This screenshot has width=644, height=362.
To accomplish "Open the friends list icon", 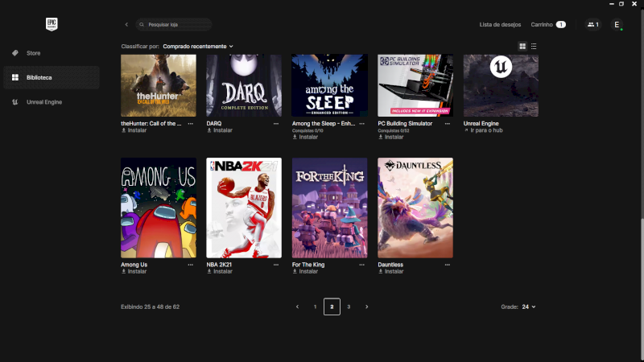I will [592, 25].
